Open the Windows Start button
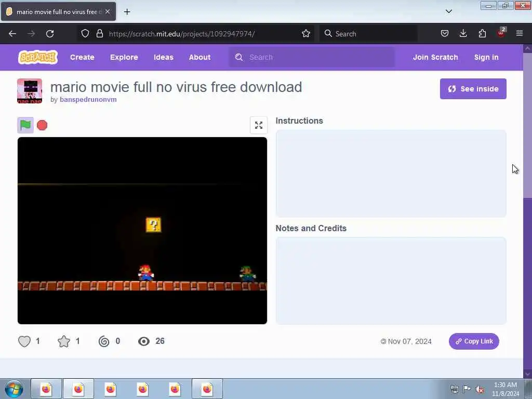This screenshot has height=399, width=532. [x=14, y=389]
